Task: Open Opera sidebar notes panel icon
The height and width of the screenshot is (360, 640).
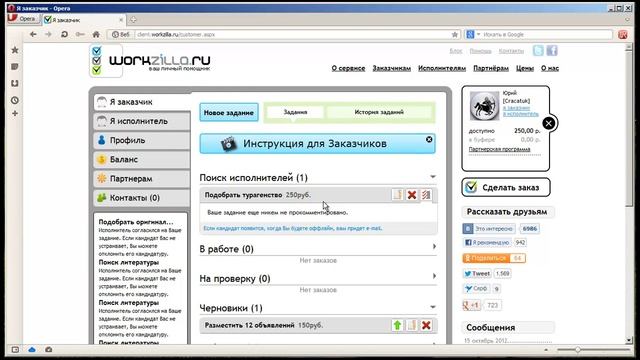Action: 15,67
